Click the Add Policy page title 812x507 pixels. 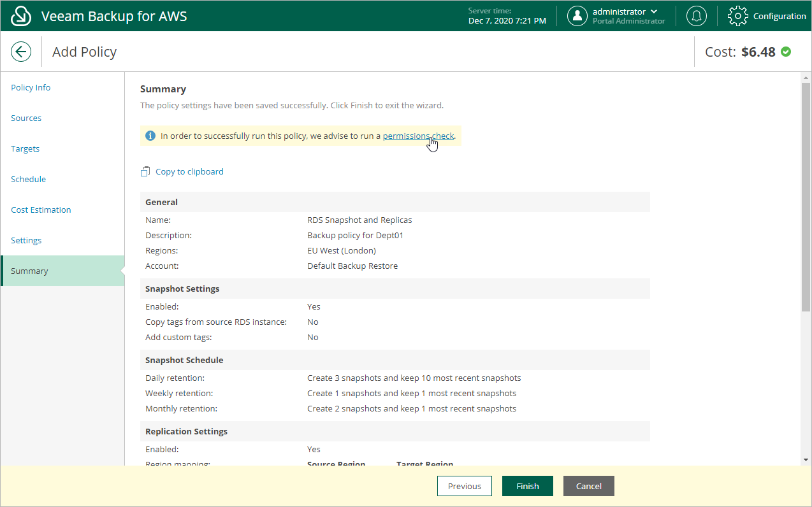[85, 52]
